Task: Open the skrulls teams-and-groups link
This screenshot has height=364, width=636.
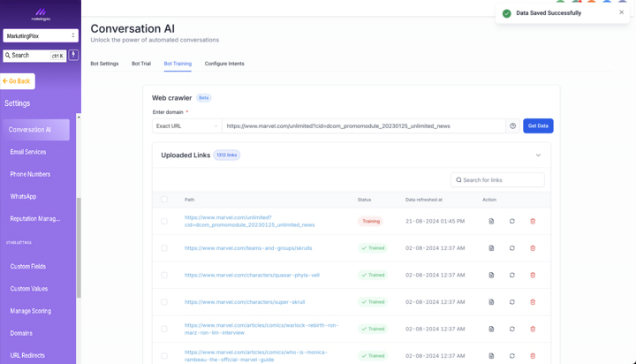Action: point(248,248)
